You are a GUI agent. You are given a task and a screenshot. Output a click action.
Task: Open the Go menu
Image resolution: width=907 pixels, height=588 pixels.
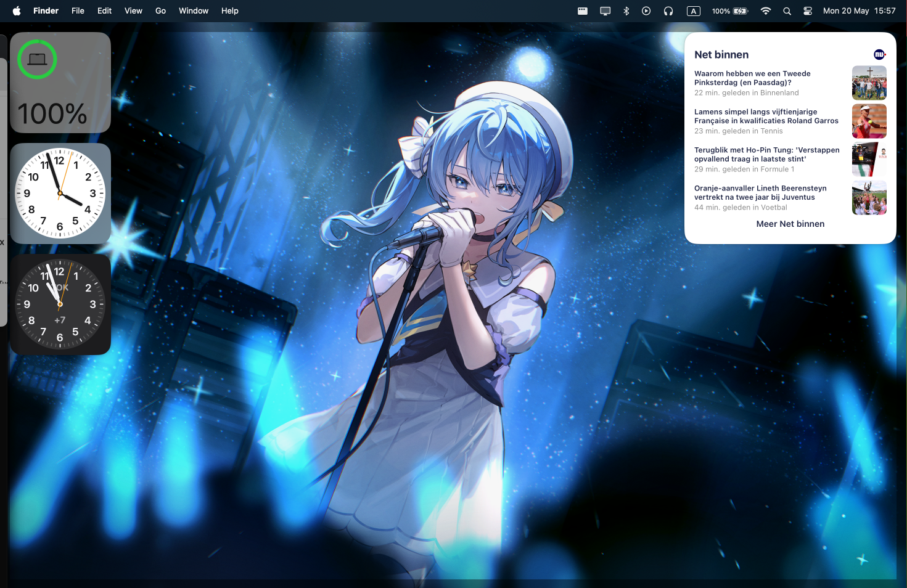[x=160, y=10]
